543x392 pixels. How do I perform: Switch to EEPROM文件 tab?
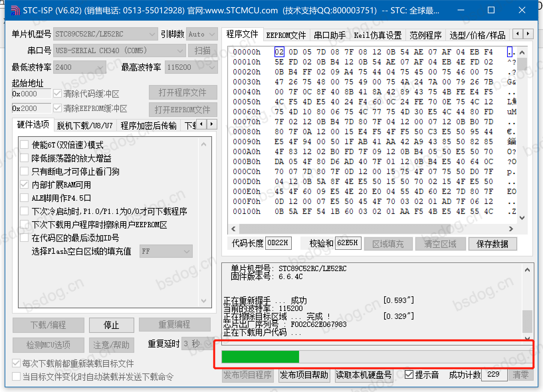[x=286, y=35]
